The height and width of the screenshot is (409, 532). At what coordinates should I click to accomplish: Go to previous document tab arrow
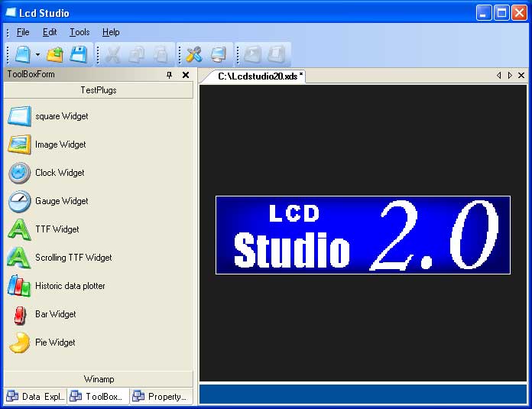498,76
